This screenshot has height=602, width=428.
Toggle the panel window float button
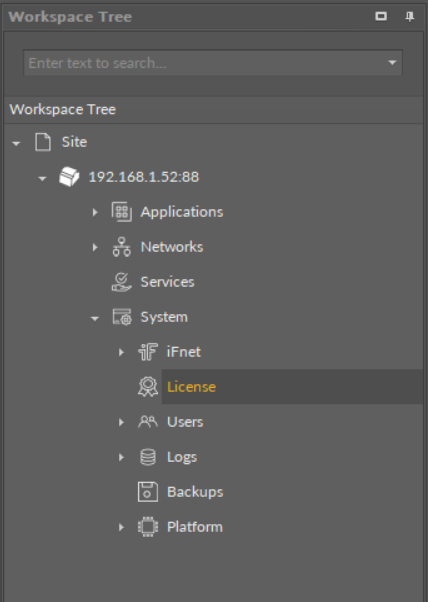381,16
